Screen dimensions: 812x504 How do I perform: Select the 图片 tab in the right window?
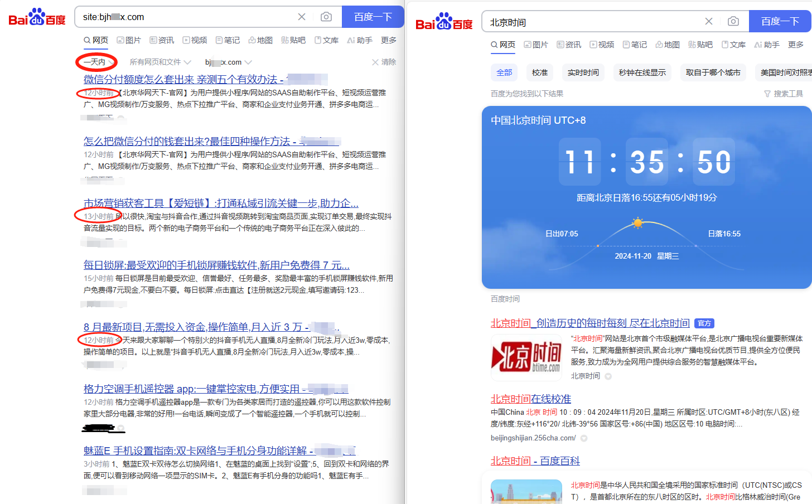pyautogui.click(x=536, y=45)
